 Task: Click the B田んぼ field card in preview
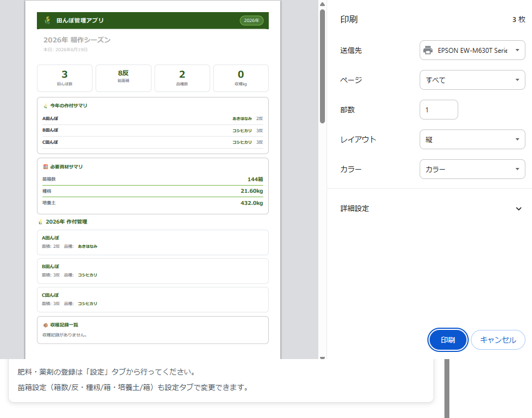coord(153,271)
